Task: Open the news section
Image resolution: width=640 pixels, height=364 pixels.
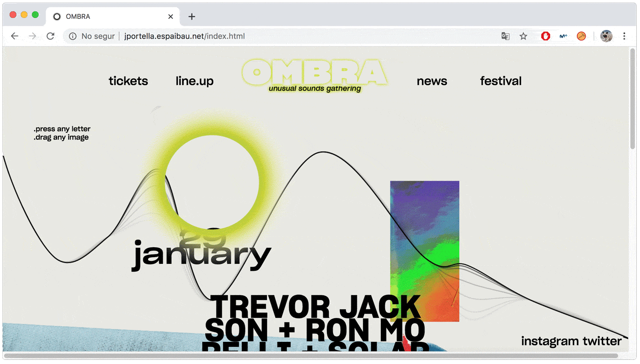Action: (432, 82)
